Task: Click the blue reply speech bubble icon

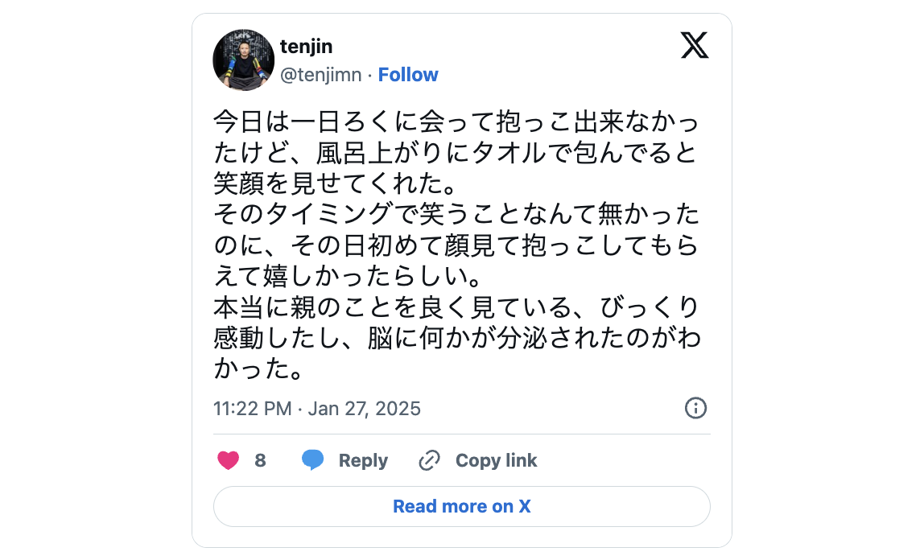Action: pos(312,461)
